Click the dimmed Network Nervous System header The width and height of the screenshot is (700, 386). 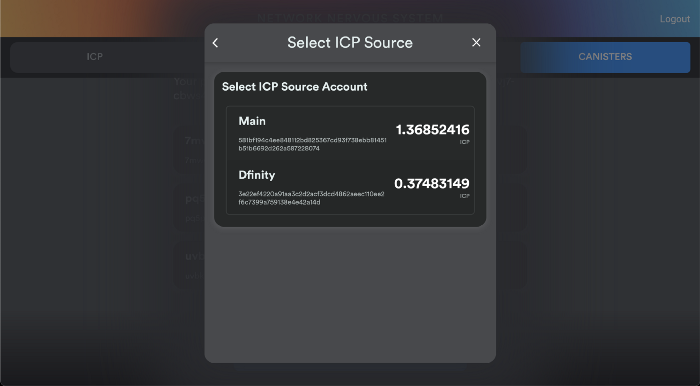[x=350, y=18]
